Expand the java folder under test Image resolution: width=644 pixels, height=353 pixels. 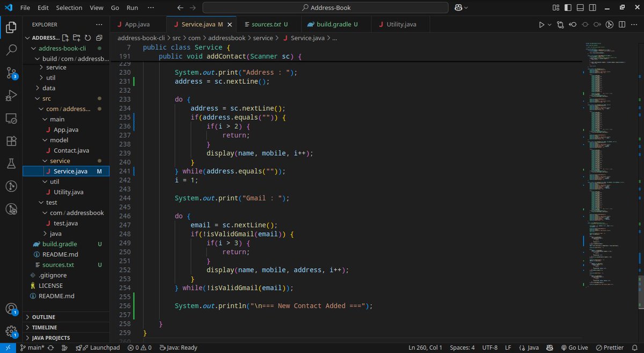tap(65, 234)
